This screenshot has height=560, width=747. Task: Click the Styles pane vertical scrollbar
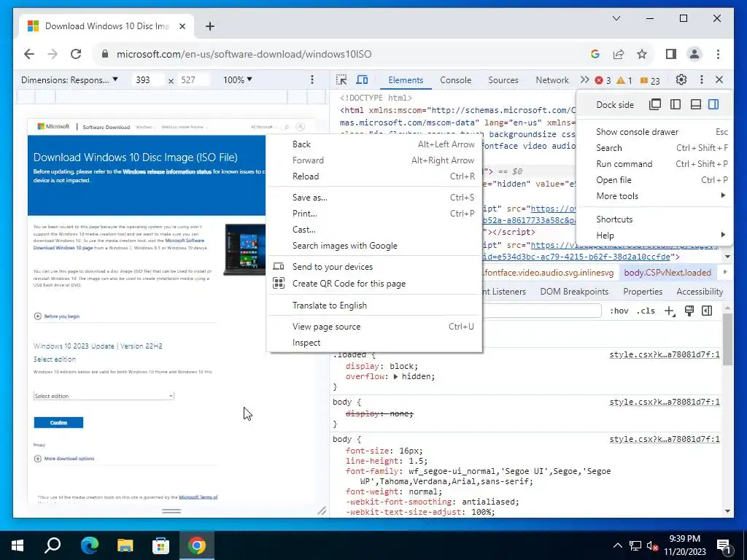(727, 340)
